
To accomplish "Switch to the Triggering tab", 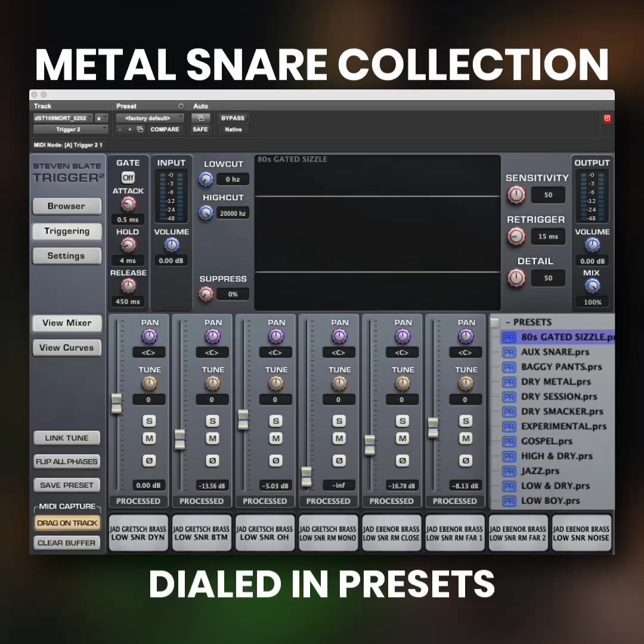I will click(x=67, y=231).
